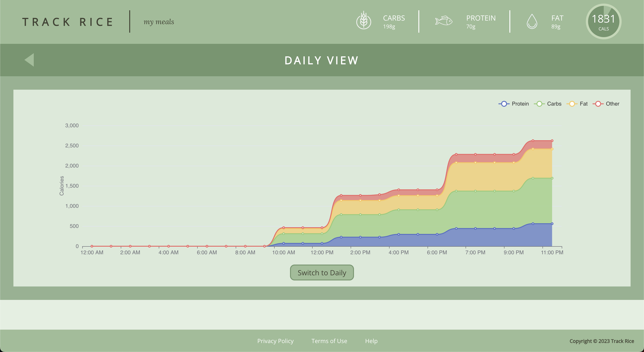Toggle Carbs series using its legend text

554,104
